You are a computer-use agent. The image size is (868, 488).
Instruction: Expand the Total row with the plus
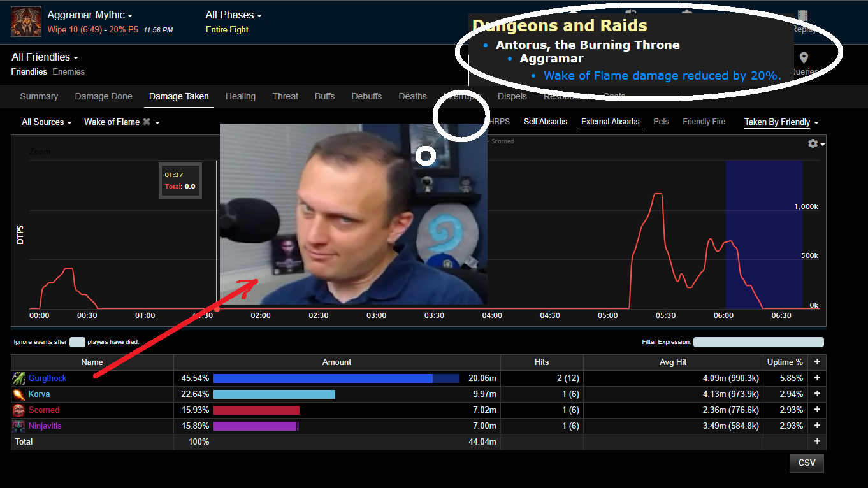pyautogui.click(x=817, y=441)
